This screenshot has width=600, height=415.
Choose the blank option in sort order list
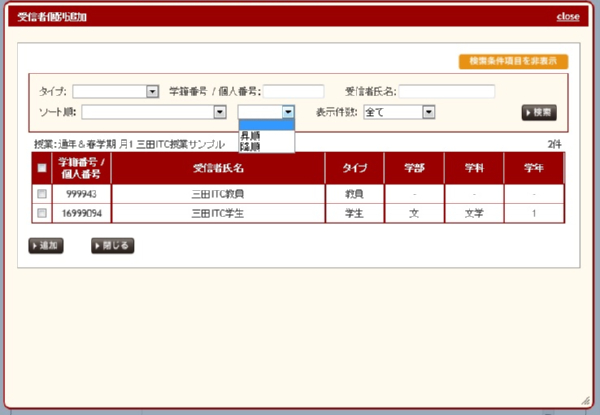(x=265, y=125)
